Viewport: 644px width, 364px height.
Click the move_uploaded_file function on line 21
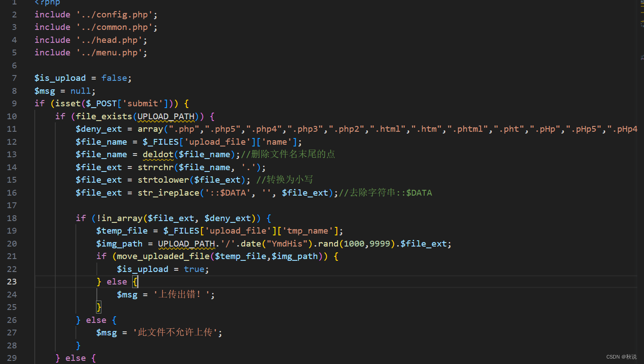tap(163, 256)
